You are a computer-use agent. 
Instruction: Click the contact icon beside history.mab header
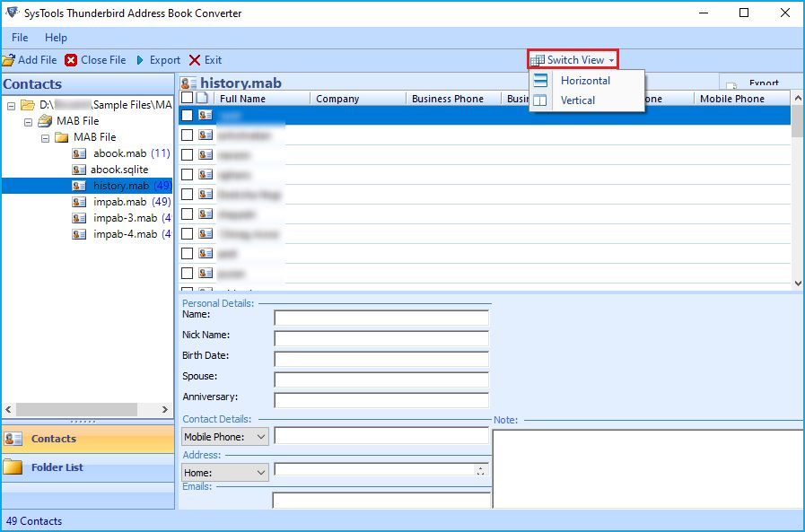point(188,83)
